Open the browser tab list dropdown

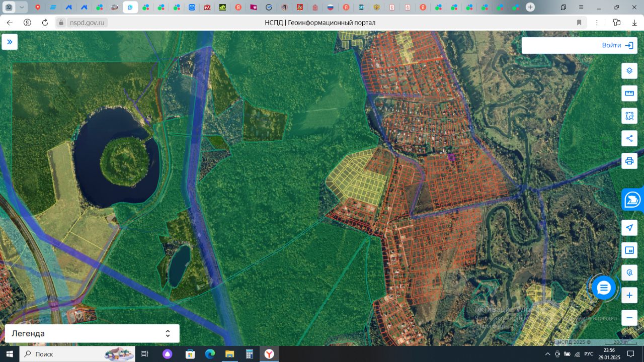point(22,8)
